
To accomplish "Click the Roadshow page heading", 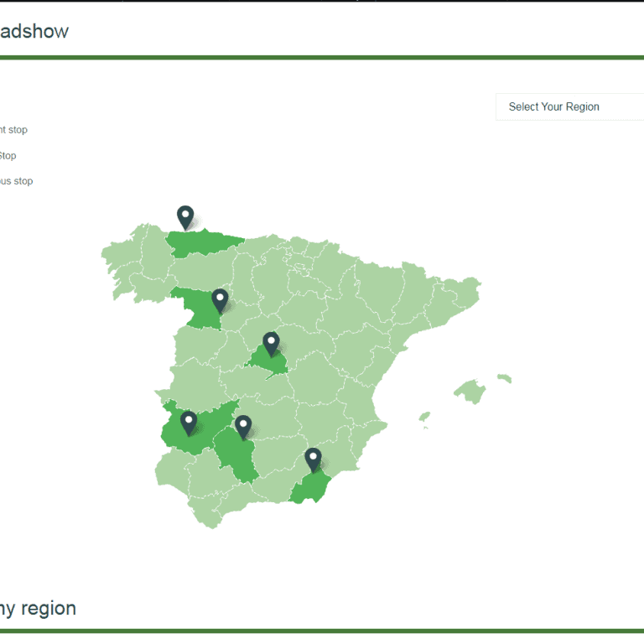I will [x=34, y=32].
